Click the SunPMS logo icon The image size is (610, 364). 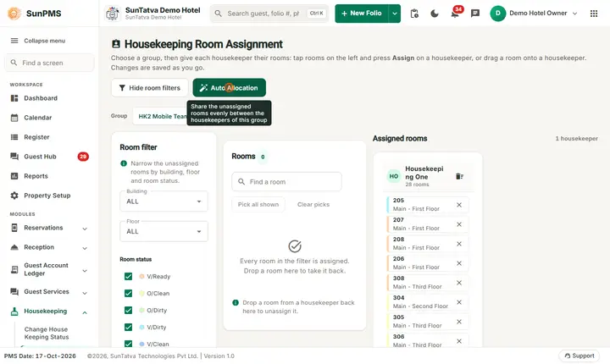(14, 14)
